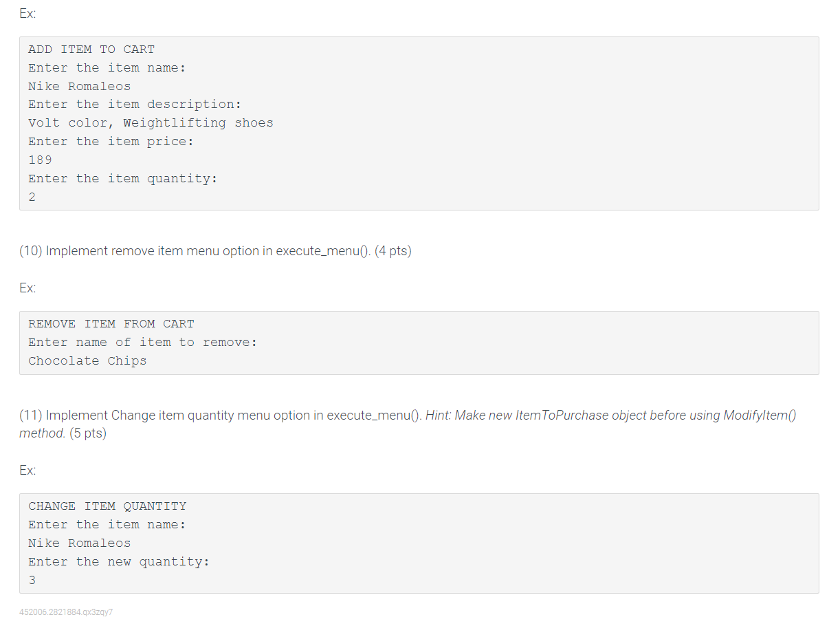This screenshot has width=840, height=626.
Task: Click the Nike Romaleos line in last example
Action: pos(80,543)
